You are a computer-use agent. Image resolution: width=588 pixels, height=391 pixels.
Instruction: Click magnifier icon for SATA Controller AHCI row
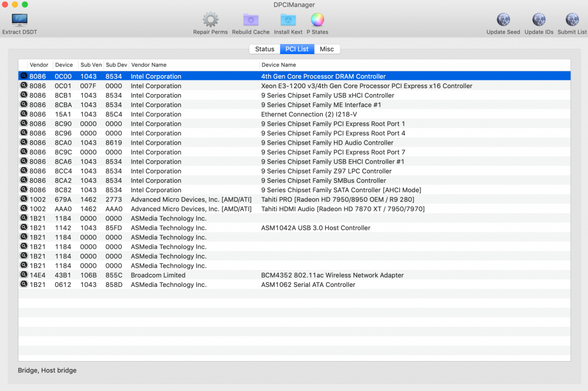[24, 189]
